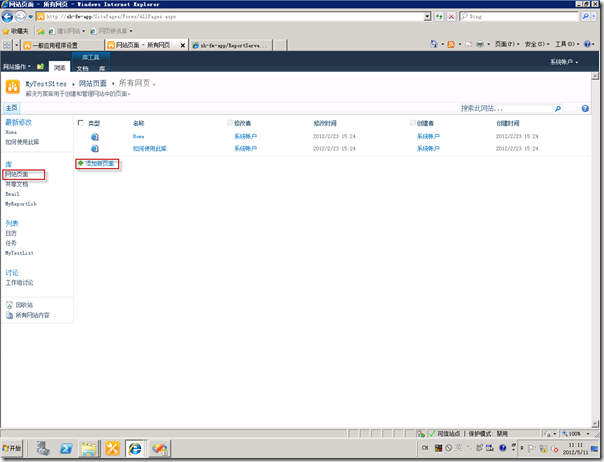Click the green Refresh arrows icon
The height and width of the screenshot is (462, 604).
pyautogui.click(x=439, y=17)
